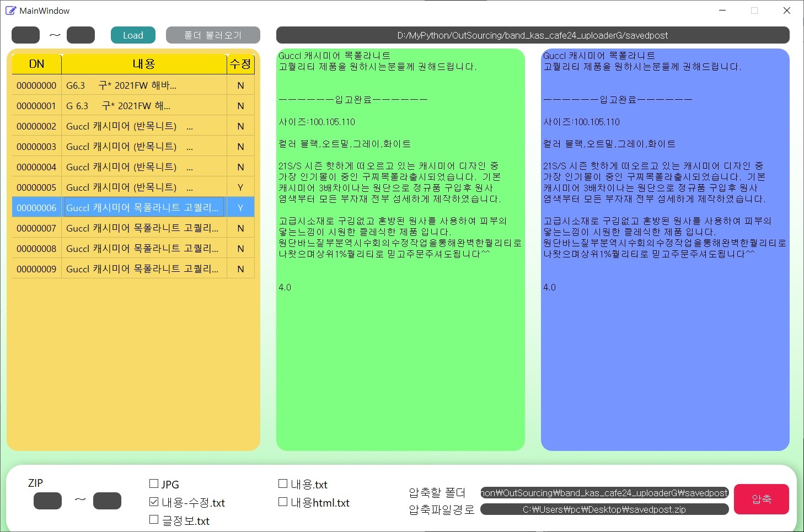804x532 pixels.
Task: Enable the JPG checkbox
Action: click(153, 483)
